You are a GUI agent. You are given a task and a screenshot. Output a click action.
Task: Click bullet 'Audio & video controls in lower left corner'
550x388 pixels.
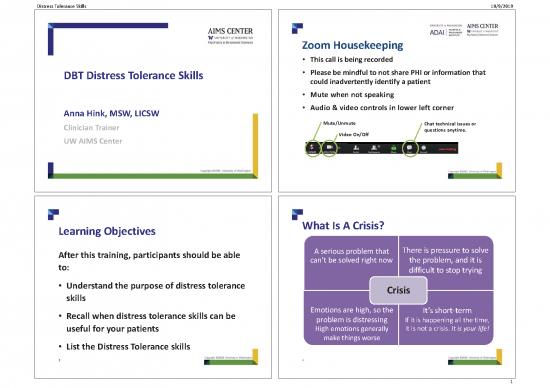click(x=382, y=107)
